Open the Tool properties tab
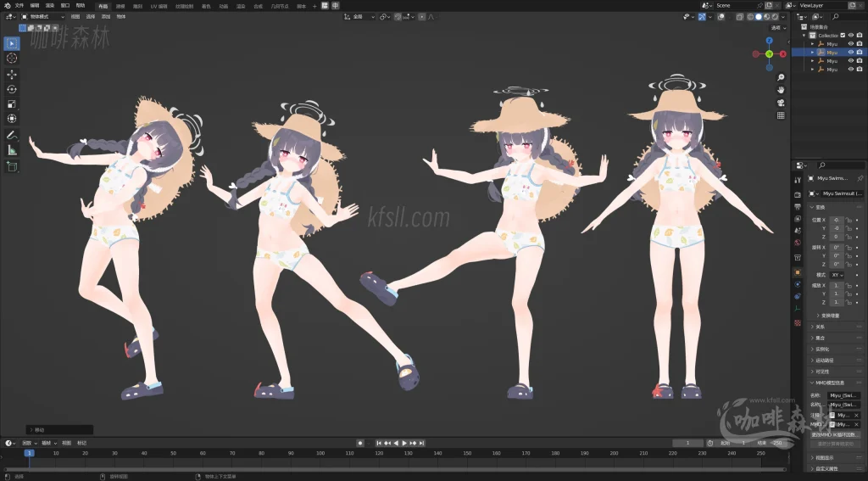 (x=797, y=180)
